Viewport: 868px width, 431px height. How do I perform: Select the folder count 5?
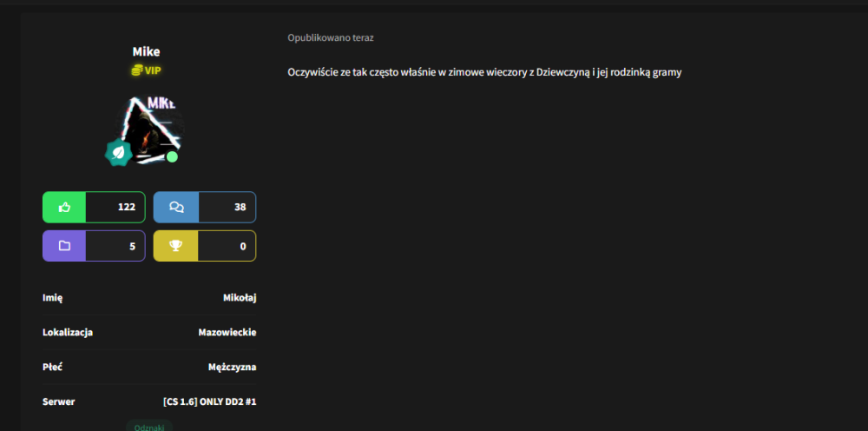(132, 246)
